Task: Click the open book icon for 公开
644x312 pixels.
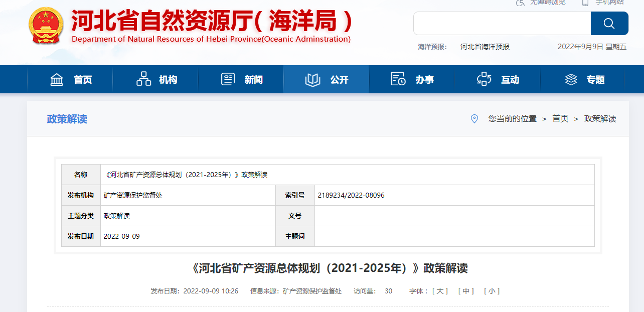Action: 312,79
